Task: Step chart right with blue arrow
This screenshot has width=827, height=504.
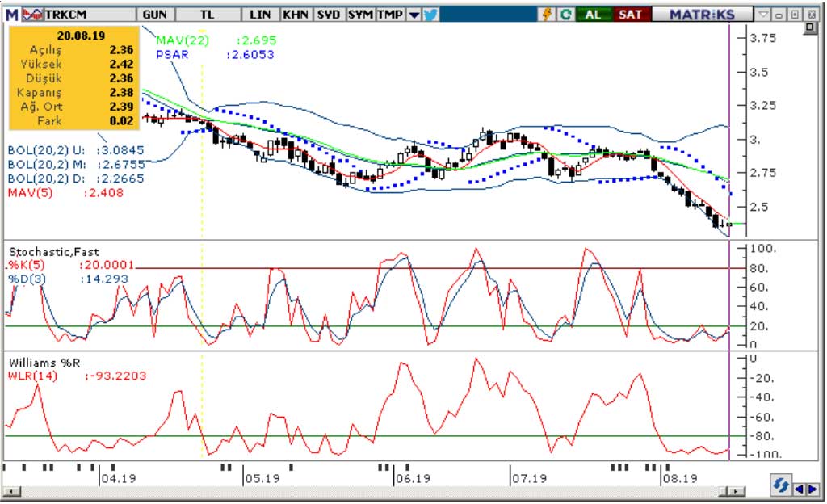Action: coord(812,489)
